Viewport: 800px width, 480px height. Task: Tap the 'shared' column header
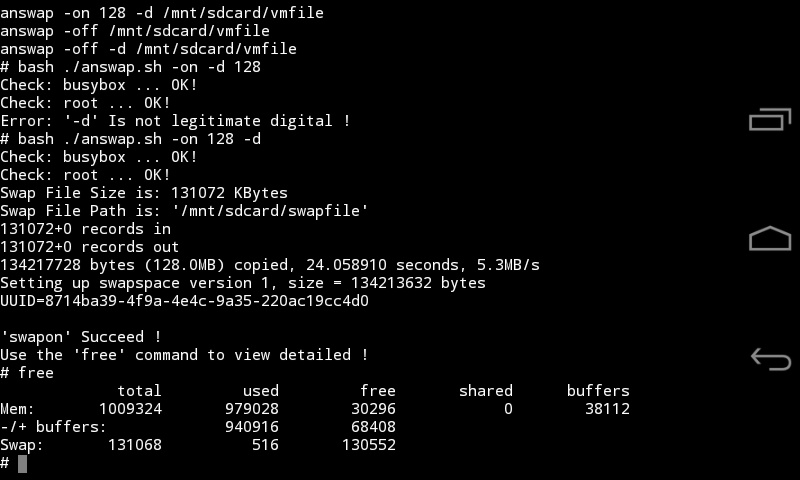point(486,391)
